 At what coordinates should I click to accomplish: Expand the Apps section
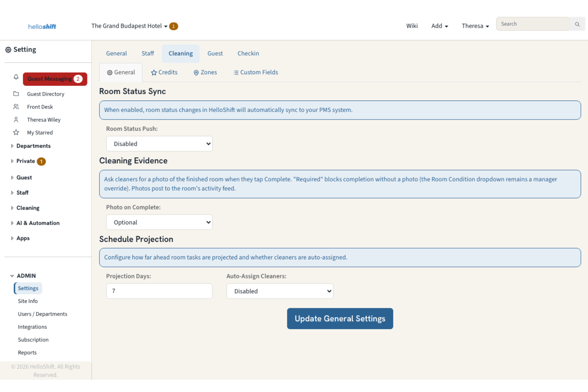[x=20, y=238]
